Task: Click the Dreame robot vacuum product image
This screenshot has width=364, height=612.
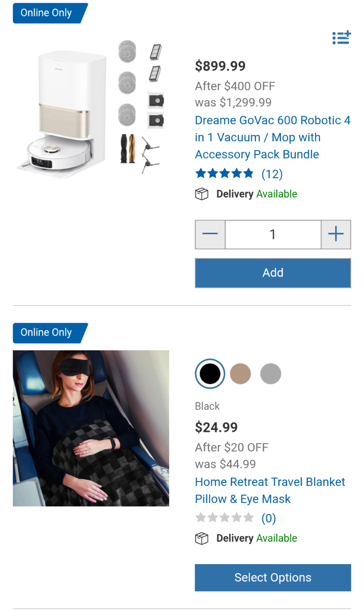Action: click(x=91, y=108)
